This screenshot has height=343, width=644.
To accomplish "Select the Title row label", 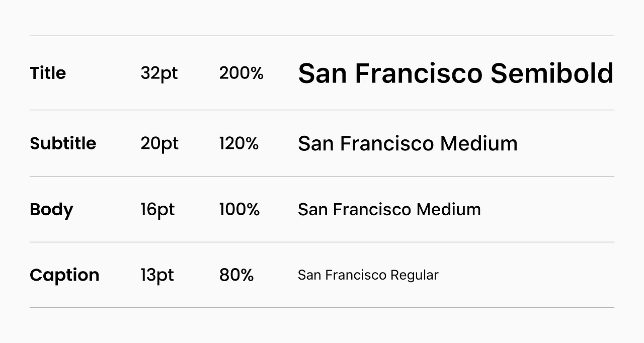I will [48, 73].
